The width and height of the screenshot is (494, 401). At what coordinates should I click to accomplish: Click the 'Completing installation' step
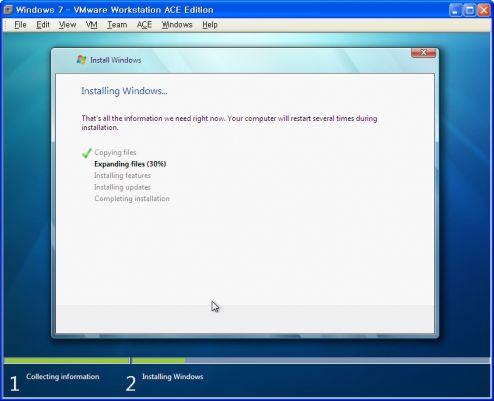pyautogui.click(x=132, y=199)
